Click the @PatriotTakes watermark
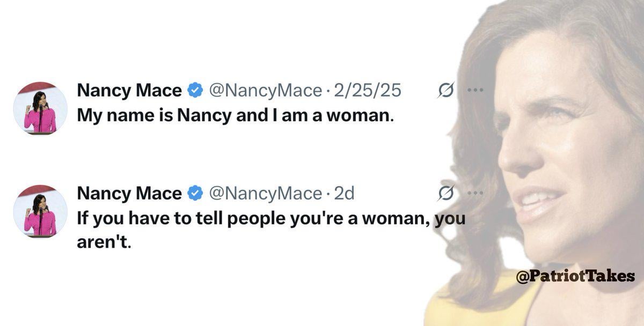This screenshot has height=326, width=644. (575, 277)
